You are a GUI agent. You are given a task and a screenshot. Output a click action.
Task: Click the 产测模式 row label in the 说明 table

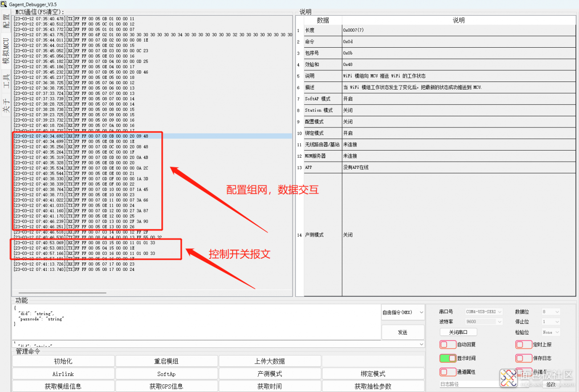pos(323,235)
